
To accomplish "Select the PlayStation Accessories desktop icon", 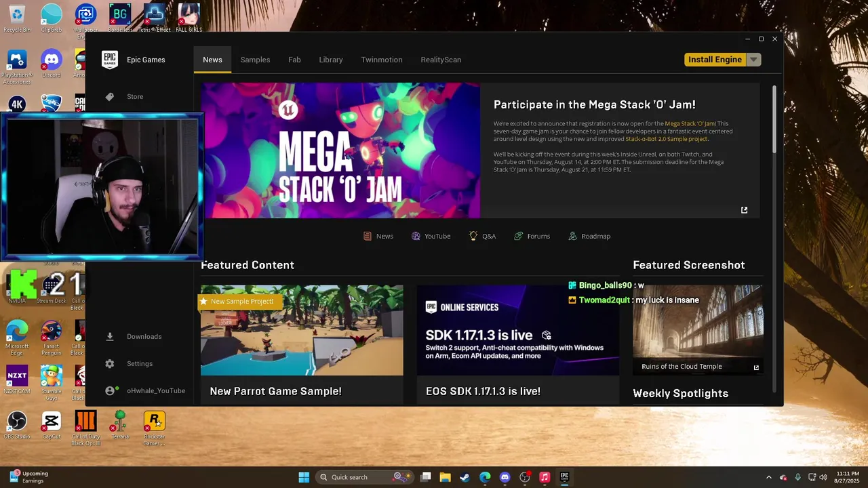I will (x=17, y=66).
